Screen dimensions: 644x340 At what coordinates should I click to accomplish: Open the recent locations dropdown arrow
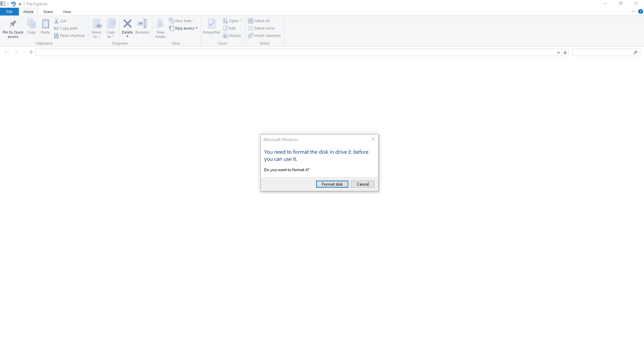click(x=24, y=52)
